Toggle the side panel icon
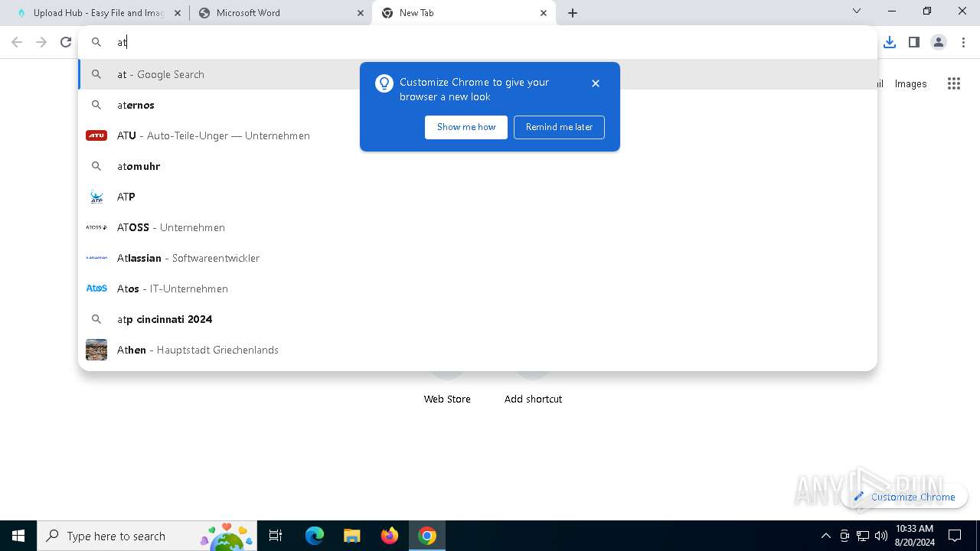The width and height of the screenshot is (980, 551). (x=914, y=42)
